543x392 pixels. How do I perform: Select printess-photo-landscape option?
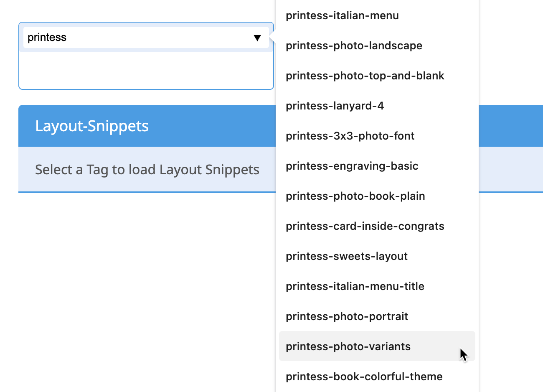(354, 46)
